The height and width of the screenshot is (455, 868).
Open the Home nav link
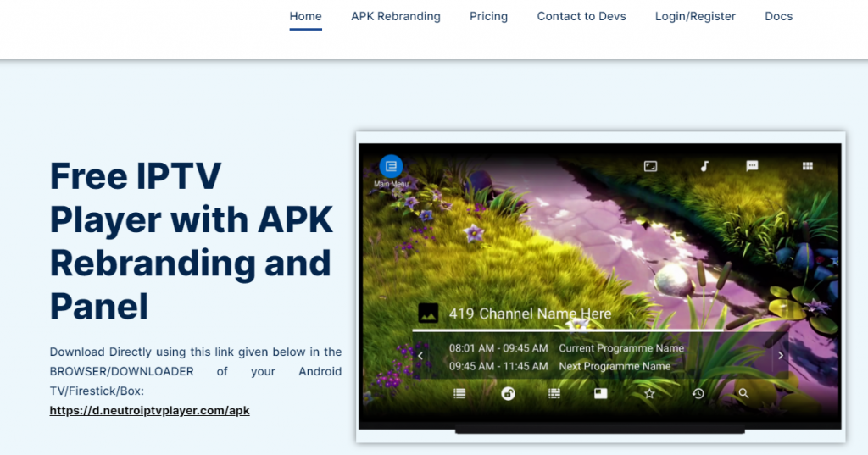[x=305, y=17]
